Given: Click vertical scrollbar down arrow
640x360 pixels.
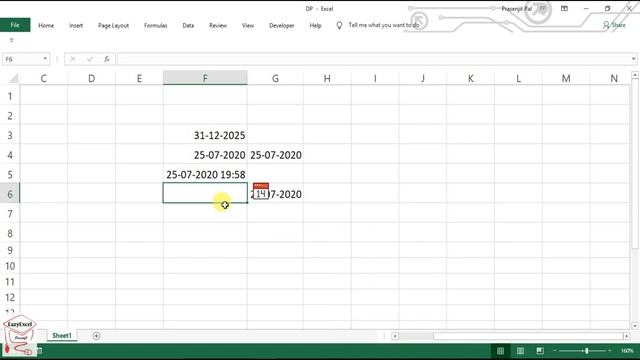Looking at the screenshot, I should [635, 325].
